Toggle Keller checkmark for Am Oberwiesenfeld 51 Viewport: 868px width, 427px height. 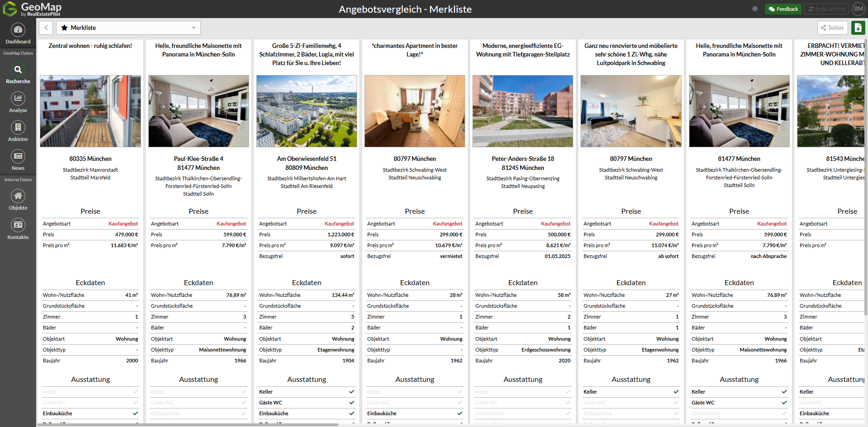pyautogui.click(x=352, y=392)
